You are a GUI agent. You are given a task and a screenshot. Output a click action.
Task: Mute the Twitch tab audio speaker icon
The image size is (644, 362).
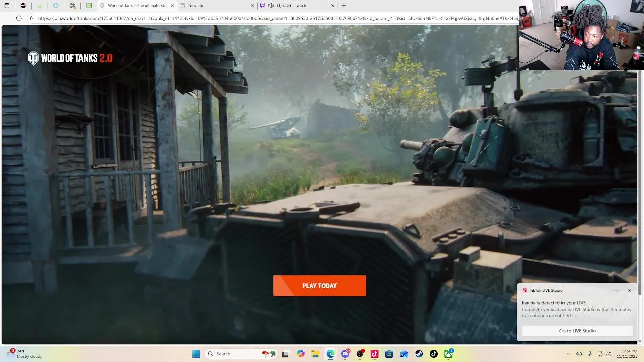point(271,6)
